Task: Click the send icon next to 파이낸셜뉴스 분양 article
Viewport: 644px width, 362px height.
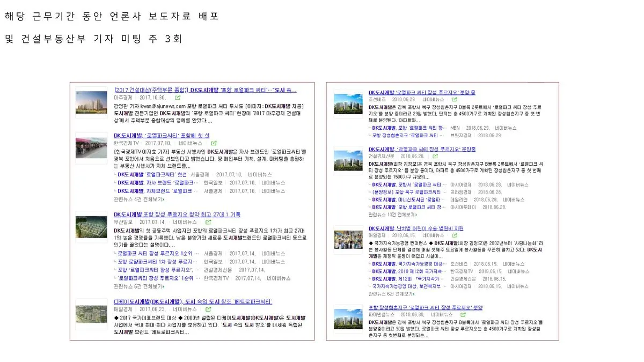Action: click(x=463, y=315)
